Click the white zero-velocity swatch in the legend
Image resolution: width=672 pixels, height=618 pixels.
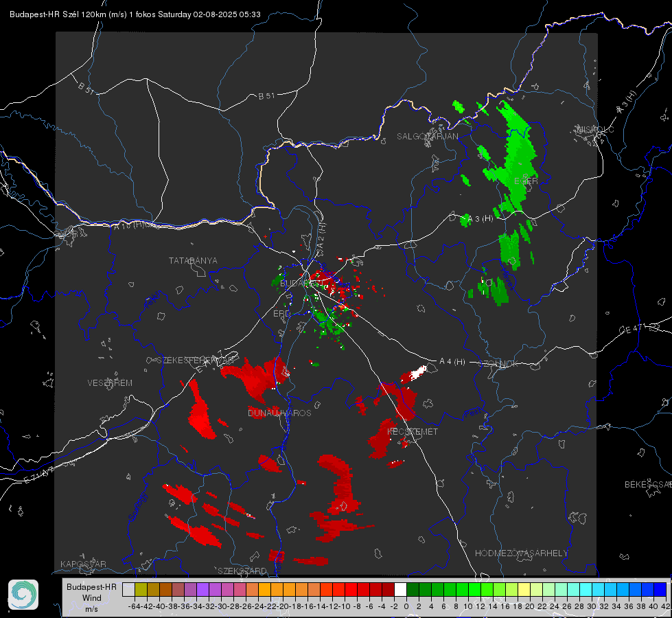(x=400, y=589)
